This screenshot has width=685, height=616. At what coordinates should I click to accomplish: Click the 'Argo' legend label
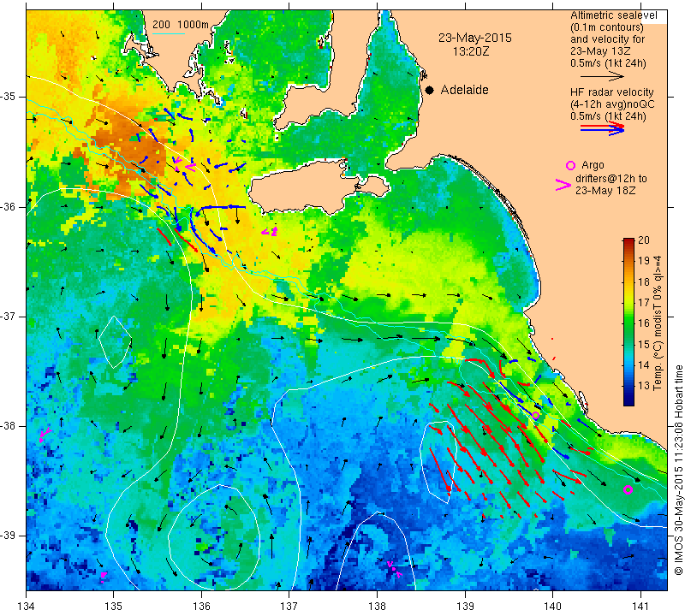coord(593,165)
